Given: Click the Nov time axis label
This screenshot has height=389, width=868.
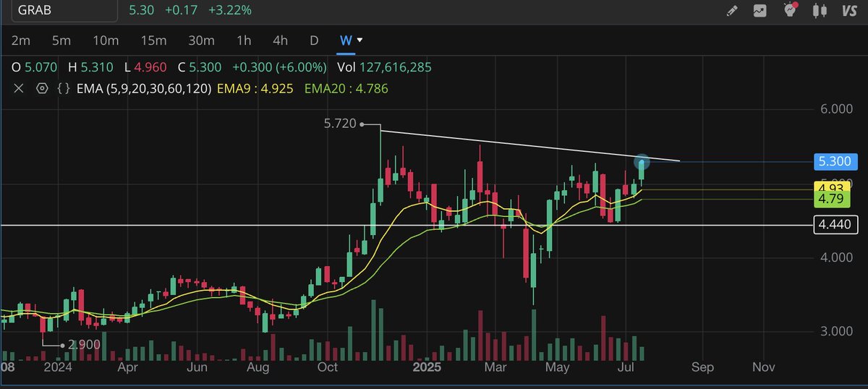Looking at the screenshot, I should pos(763,367).
